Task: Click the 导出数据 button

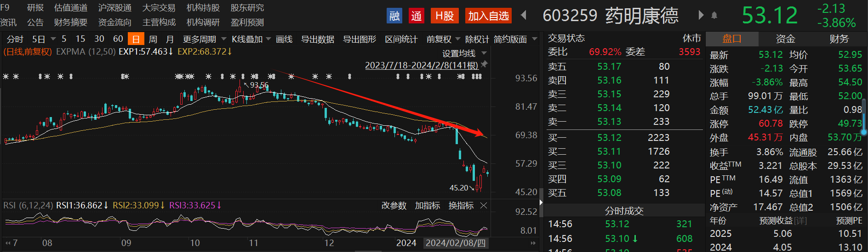Action: click(318, 39)
